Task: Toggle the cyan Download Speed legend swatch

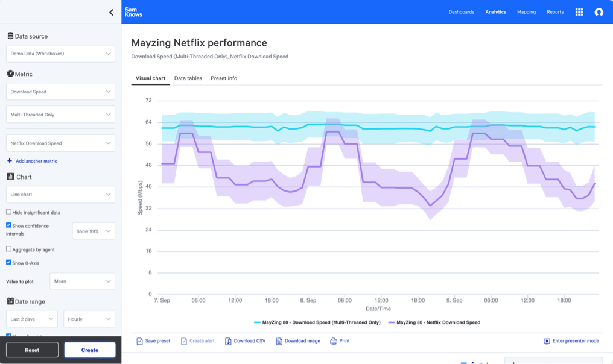Action: pos(257,322)
